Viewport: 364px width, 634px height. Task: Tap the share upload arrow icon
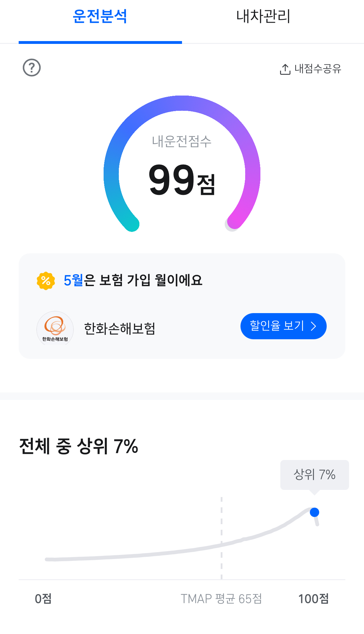point(285,69)
